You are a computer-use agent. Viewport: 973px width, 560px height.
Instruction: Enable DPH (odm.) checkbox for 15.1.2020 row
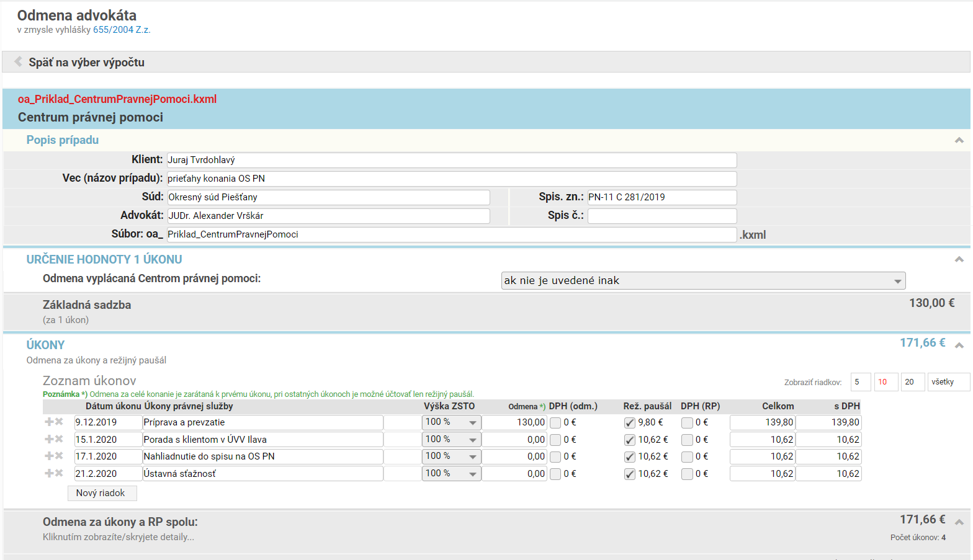click(555, 440)
